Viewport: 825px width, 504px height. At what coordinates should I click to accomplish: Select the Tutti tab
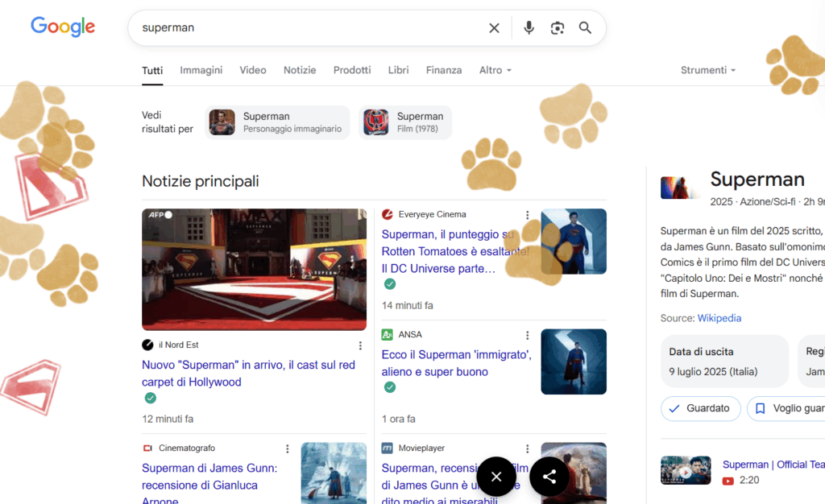tap(152, 70)
